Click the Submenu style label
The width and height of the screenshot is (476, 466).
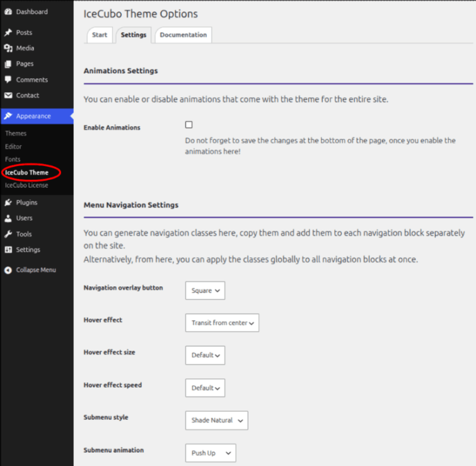[x=106, y=417]
